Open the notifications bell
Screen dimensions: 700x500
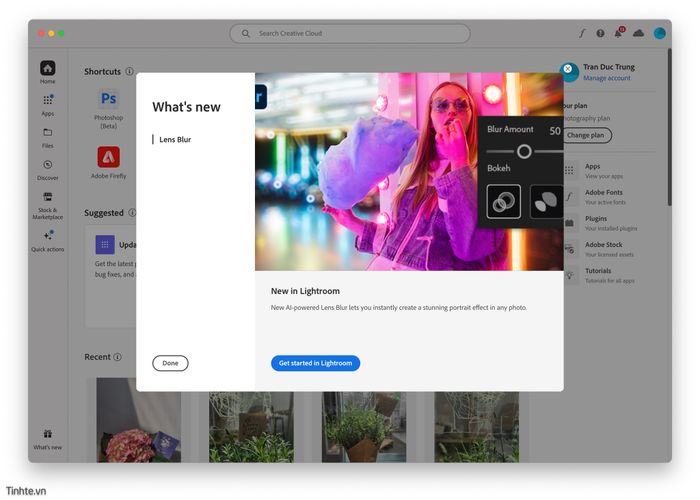(619, 33)
